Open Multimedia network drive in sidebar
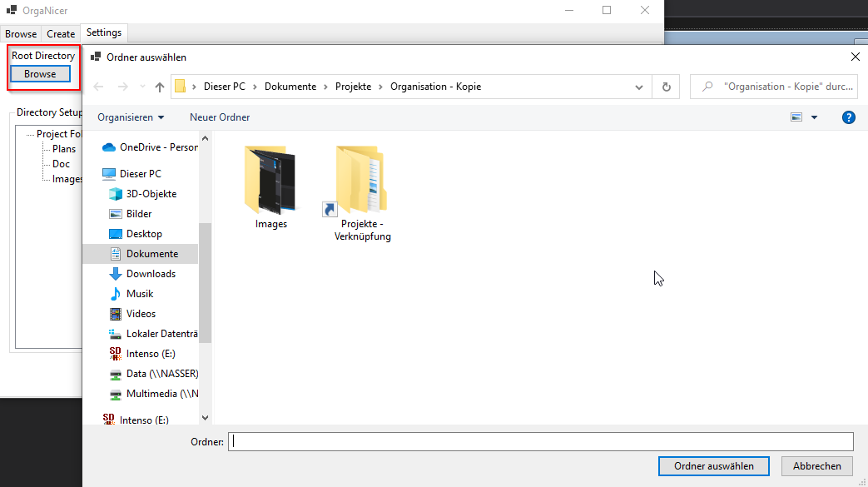The width and height of the screenshot is (868, 487). (153, 394)
